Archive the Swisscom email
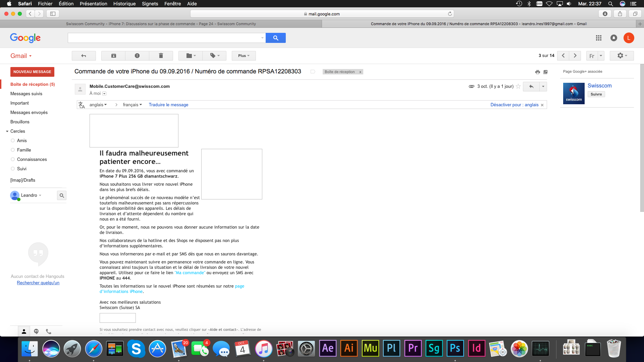This screenshot has height=362, width=644. [113, 56]
